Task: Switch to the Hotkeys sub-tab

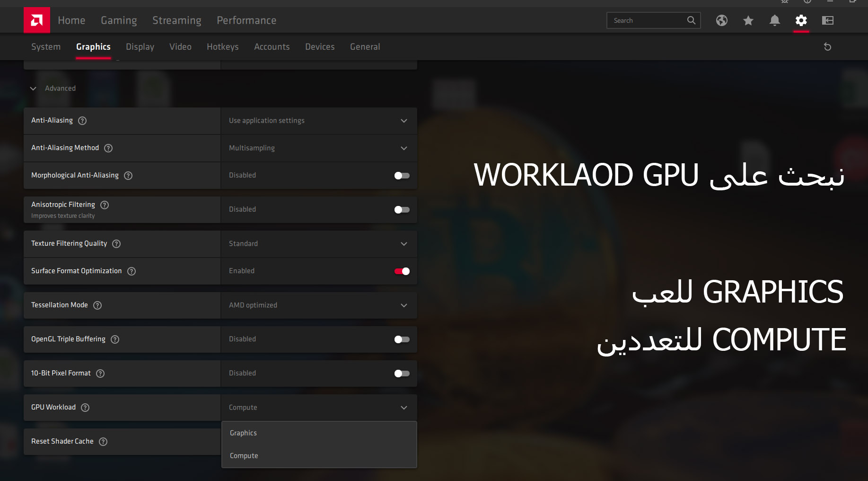Action: [x=223, y=47]
